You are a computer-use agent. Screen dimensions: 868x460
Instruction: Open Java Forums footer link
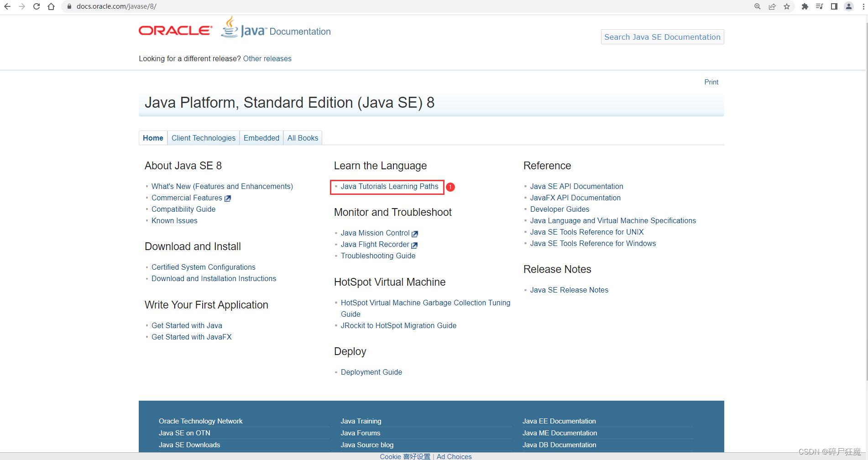pos(361,433)
